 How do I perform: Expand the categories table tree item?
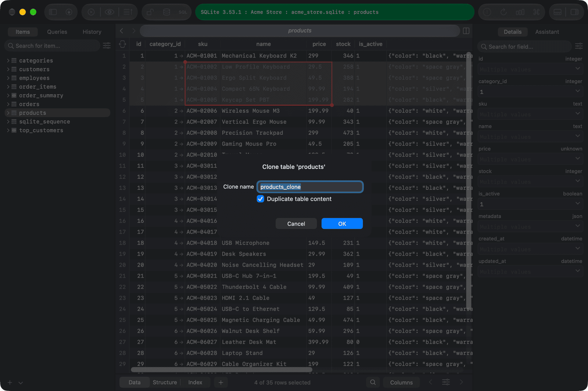point(8,61)
